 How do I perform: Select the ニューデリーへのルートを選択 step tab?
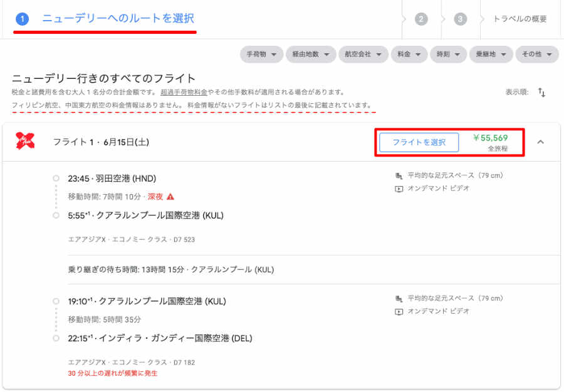pos(118,18)
